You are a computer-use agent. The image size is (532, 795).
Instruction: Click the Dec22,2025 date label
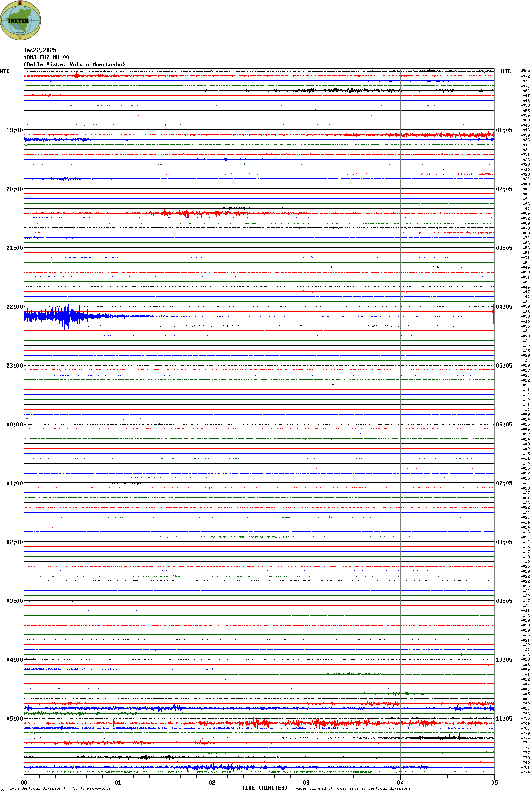pos(40,50)
